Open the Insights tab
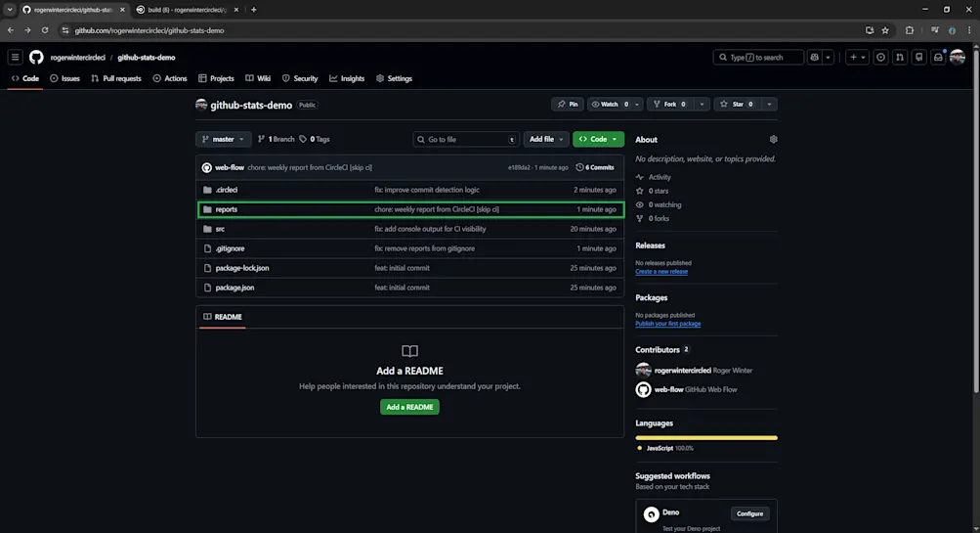This screenshot has width=980, height=533. [x=347, y=78]
